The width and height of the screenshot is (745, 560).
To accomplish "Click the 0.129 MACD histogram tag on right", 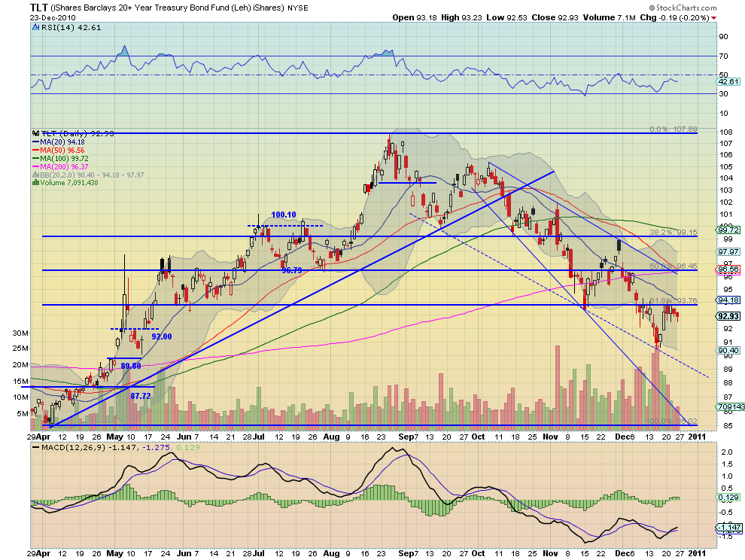I will (x=728, y=498).
